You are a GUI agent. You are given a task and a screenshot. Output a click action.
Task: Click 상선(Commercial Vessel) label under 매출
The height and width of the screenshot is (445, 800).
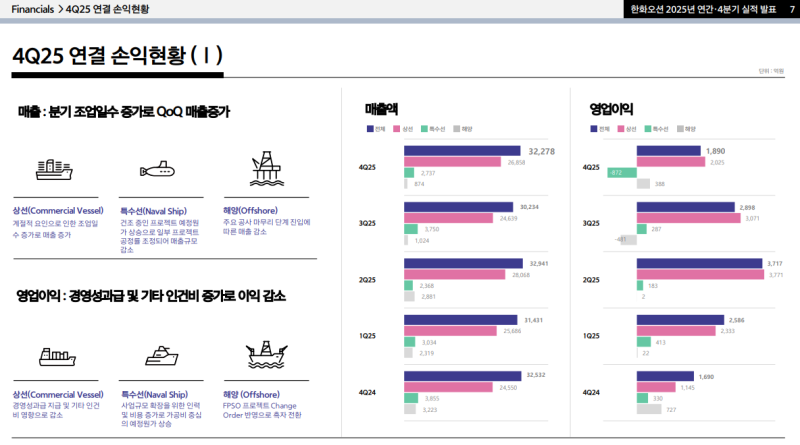coord(57,211)
